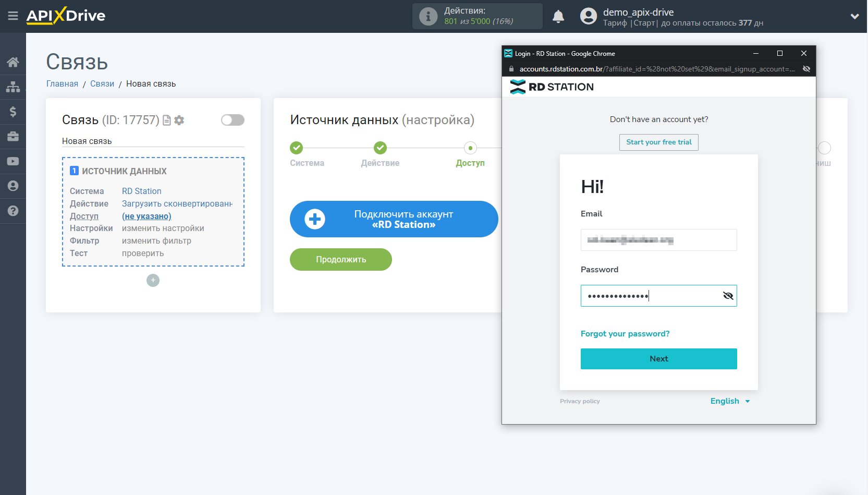Focus the Password input field
The width and height of the screenshot is (868, 495).
tap(659, 296)
